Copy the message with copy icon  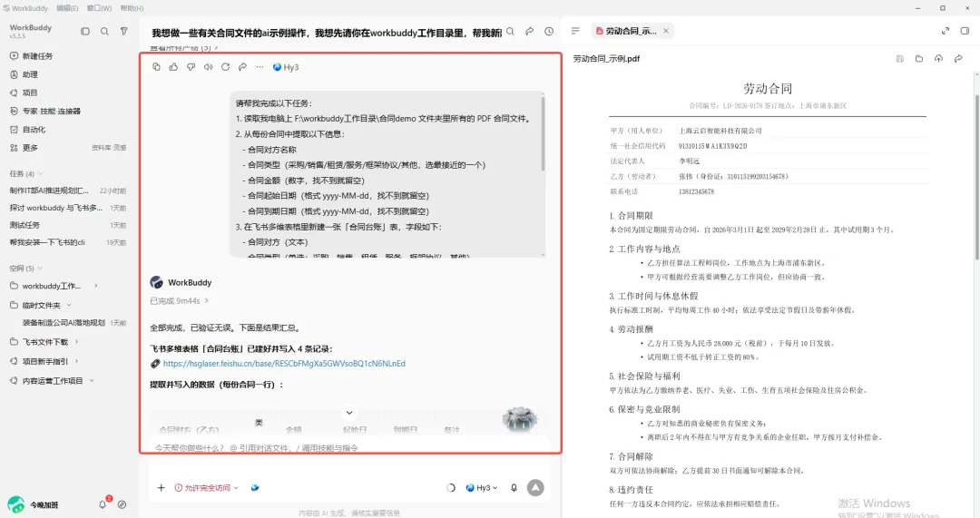point(156,67)
